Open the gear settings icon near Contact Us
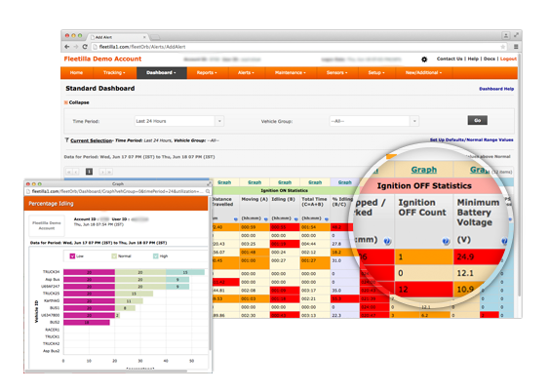This screenshot has height=392, width=550. [424, 59]
